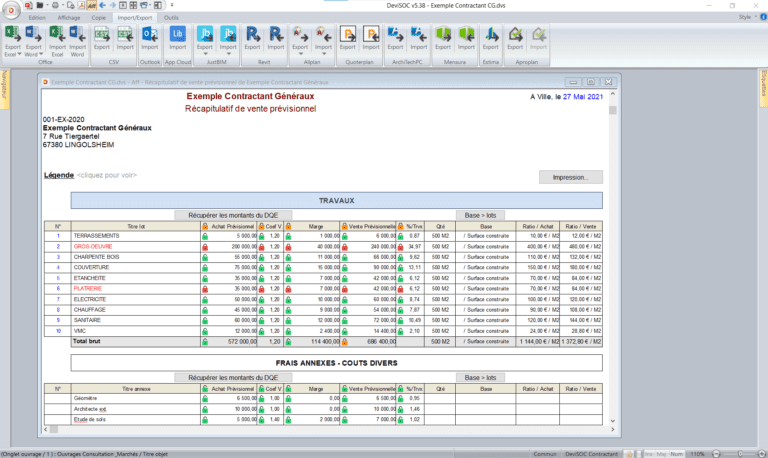Image resolution: width=768 pixels, height=458 pixels.
Task: Toggle the red Coef V lock on PLATRERIE row
Action: tap(262, 289)
